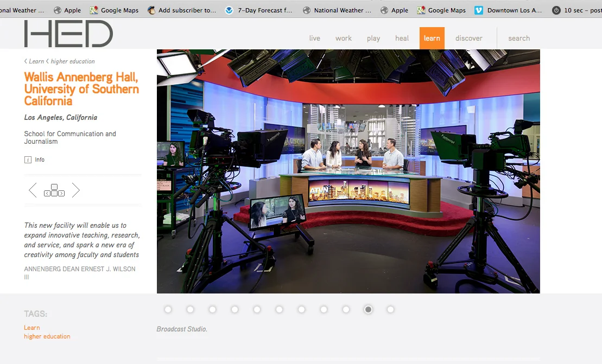This screenshot has width=602, height=364.
Task: Open the National Weather bookmark with globe icon
Action: [x=337, y=10]
